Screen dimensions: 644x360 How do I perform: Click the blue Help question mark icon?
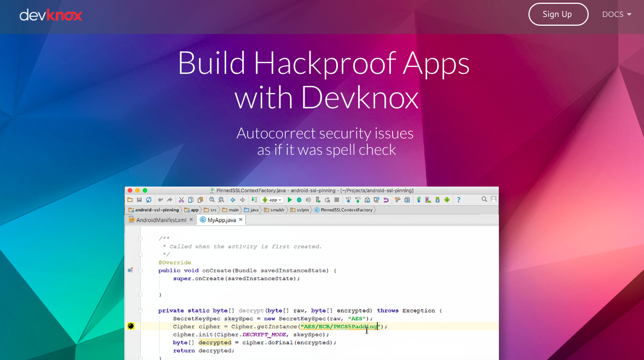click(459, 200)
